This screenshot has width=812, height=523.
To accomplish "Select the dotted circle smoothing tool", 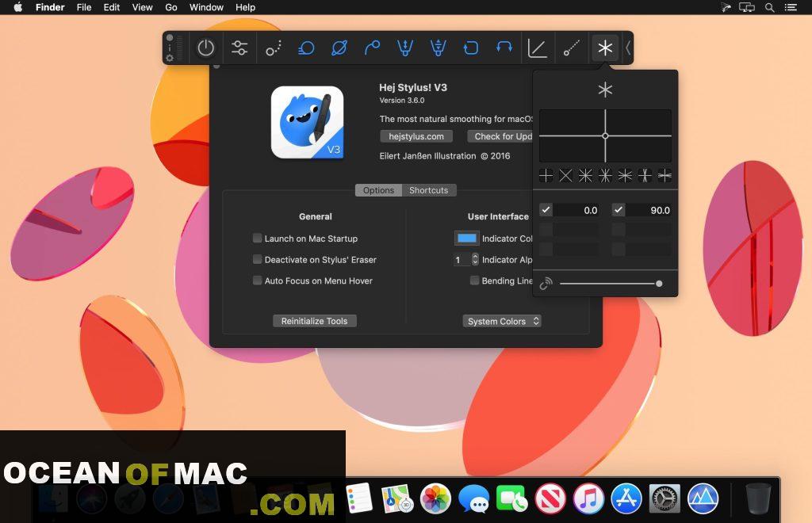I will [x=273, y=48].
